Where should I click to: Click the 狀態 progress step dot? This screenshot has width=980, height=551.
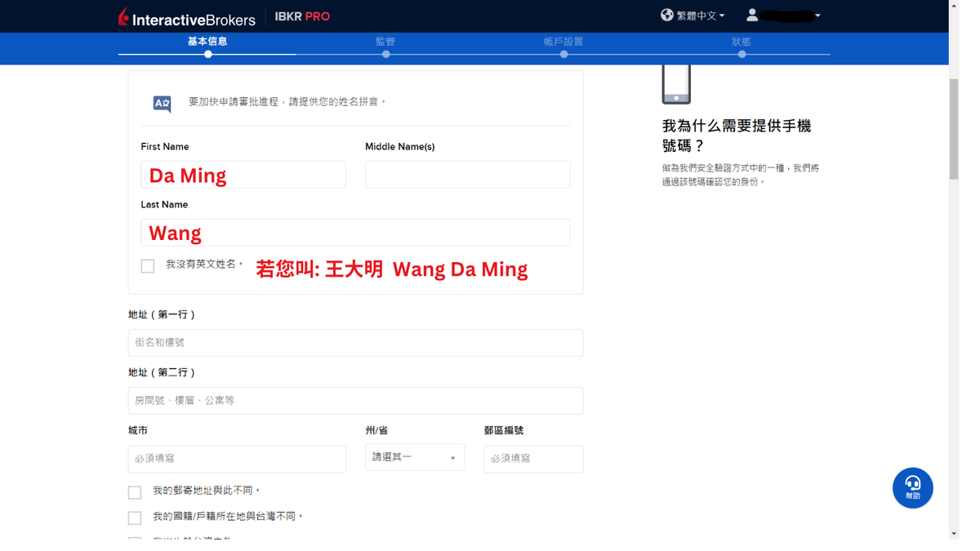point(742,54)
